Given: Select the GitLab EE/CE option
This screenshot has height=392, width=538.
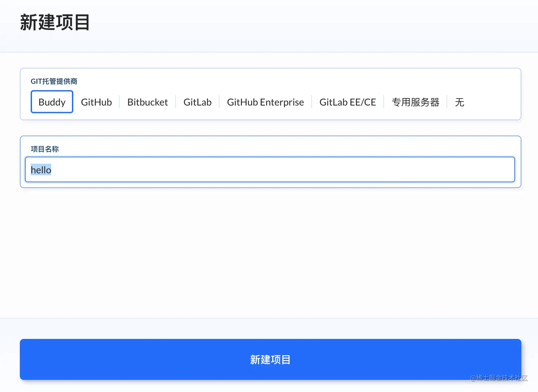Looking at the screenshot, I should point(348,102).
